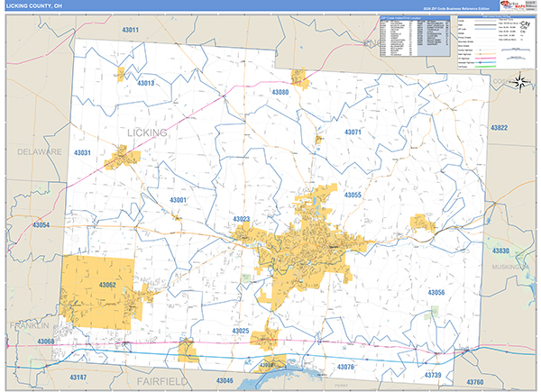Image resolution: width=541 pixels, height=392 pixels.
Task: Click the small green area marker above 43056
Action: click(436, 311)
